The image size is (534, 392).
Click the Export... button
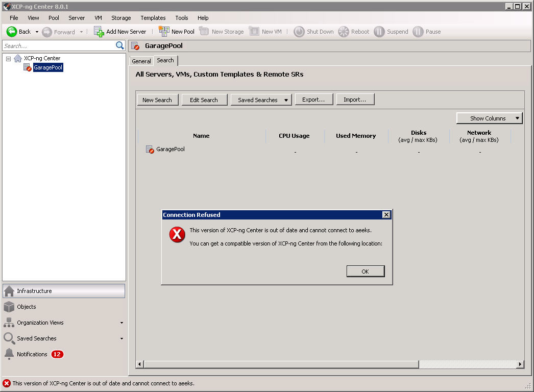click(x=313, y=100)
